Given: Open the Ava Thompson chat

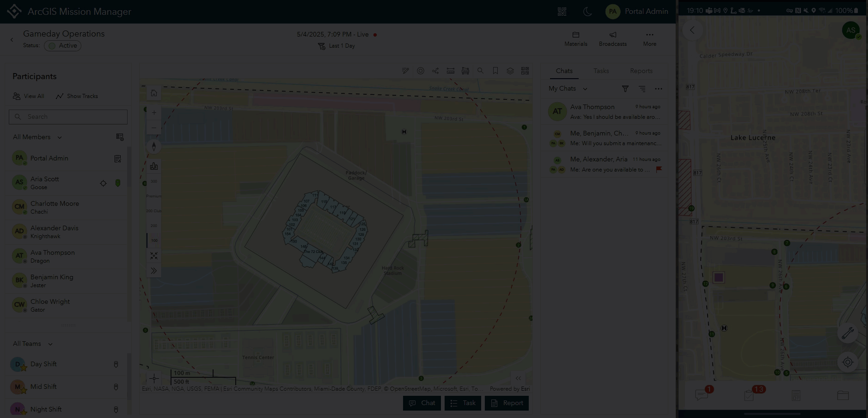Looking at the screenshot, I should click(605, 111).
